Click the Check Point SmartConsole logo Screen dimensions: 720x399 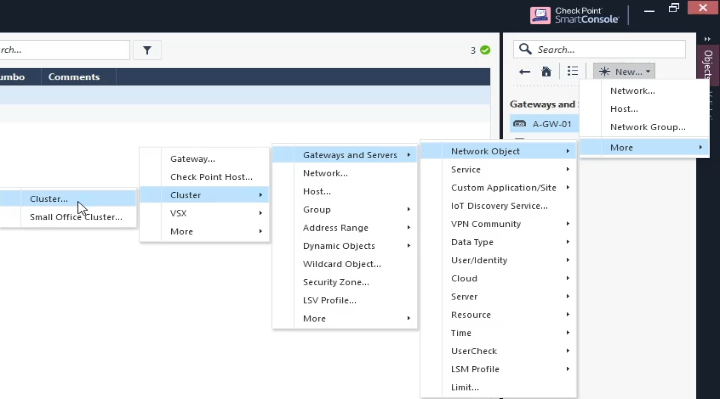coord(574,15)
